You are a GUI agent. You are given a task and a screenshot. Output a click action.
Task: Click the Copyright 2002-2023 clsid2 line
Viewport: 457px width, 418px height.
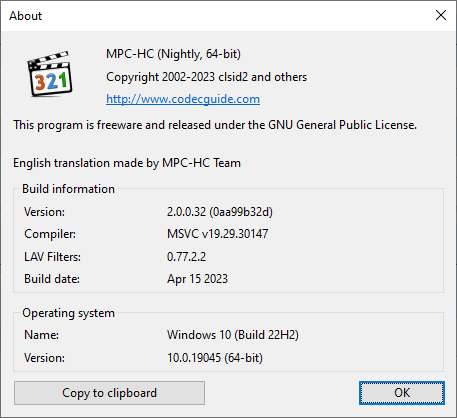[206, 77]
